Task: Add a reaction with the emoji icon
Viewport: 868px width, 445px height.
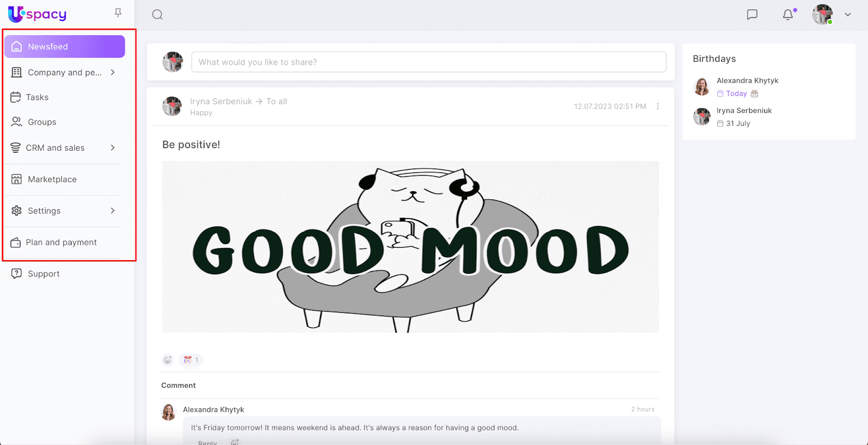Action: [168, 360]
